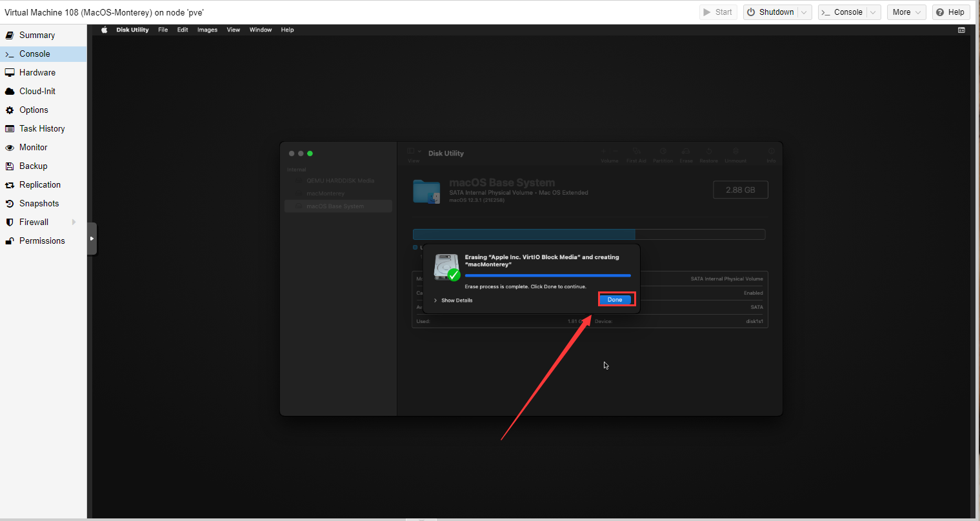
Task: View Task History for this VM
Action: tap(42, 129)
